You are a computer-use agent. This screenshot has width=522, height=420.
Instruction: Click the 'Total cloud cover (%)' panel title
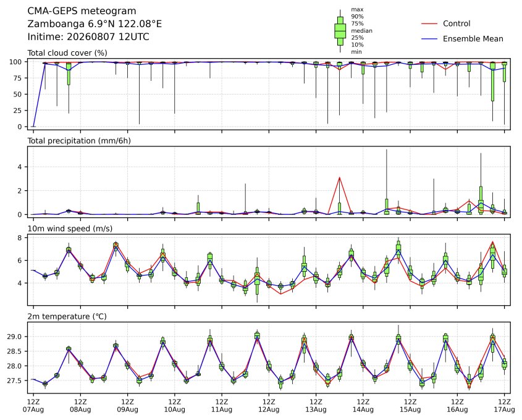click(67, 53)
